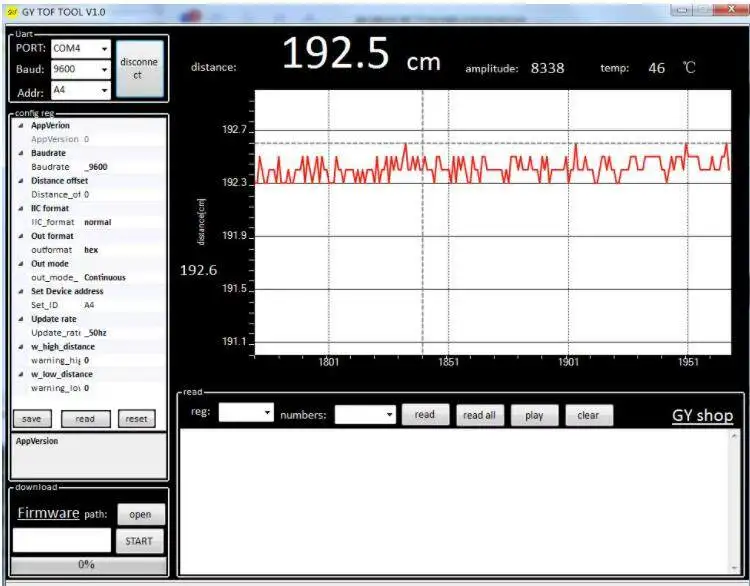Click the distance chart plot area
The image size is (750, 586).
point(493,222)
